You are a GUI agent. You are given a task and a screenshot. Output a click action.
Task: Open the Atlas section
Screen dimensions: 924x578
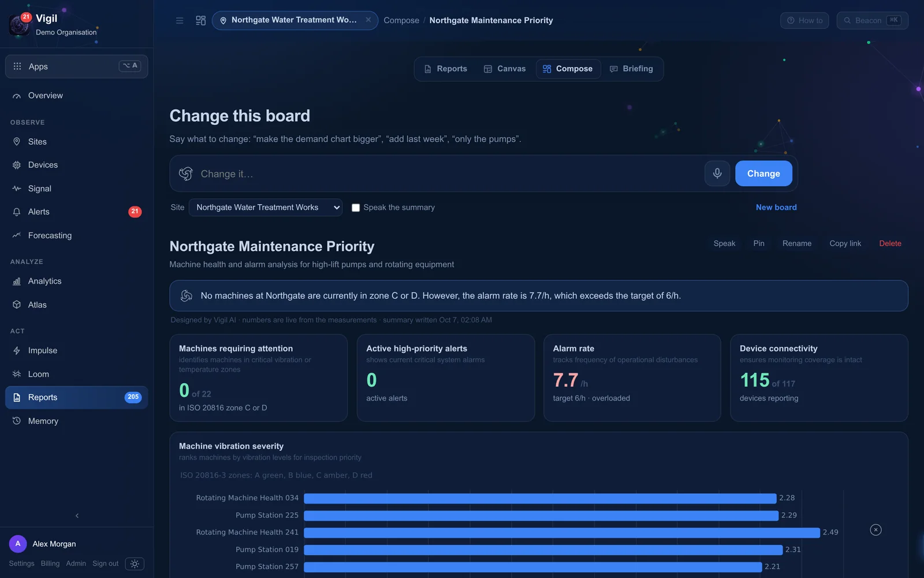click(76, 305)
